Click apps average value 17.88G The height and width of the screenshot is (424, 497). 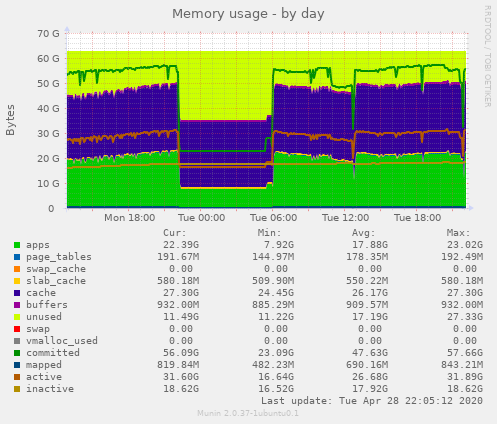click(370, 245)
